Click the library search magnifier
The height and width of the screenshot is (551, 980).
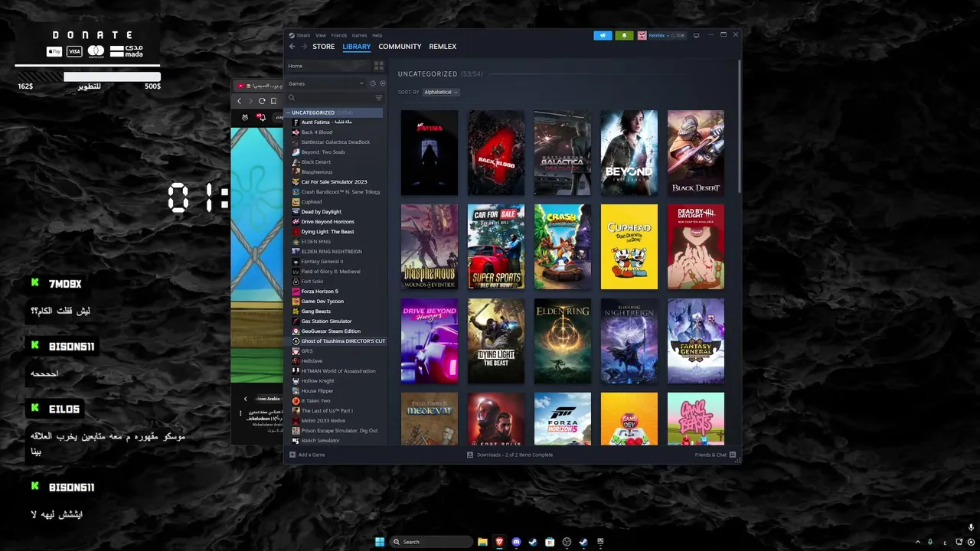point(291,98)
